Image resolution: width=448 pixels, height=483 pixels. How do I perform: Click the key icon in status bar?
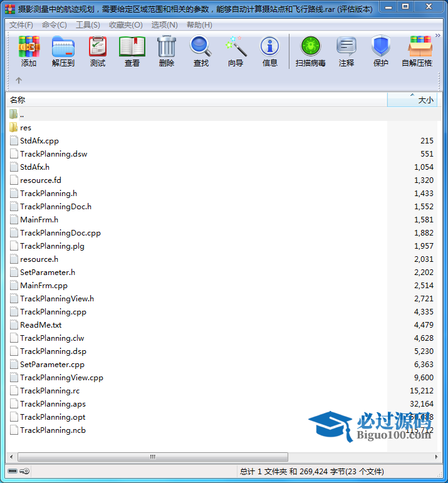(x=24, y=471)
